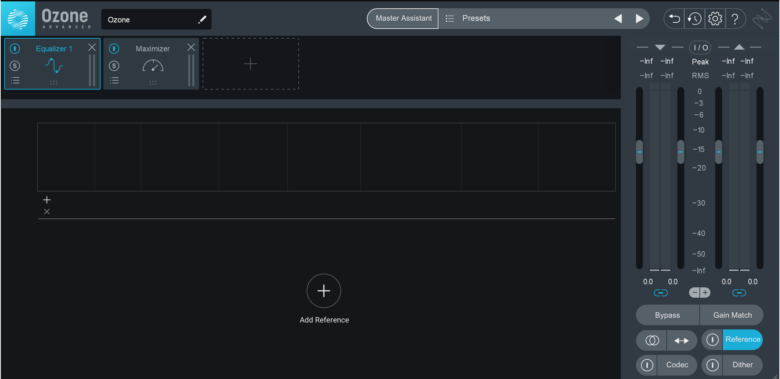780x379 pixels.
Task: Adjust the right input gain slider
Action: [681, 152]
